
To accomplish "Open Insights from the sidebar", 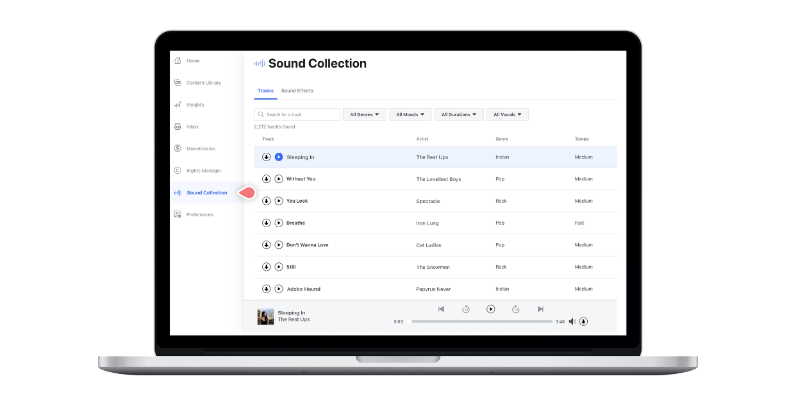I will (189, 105).
